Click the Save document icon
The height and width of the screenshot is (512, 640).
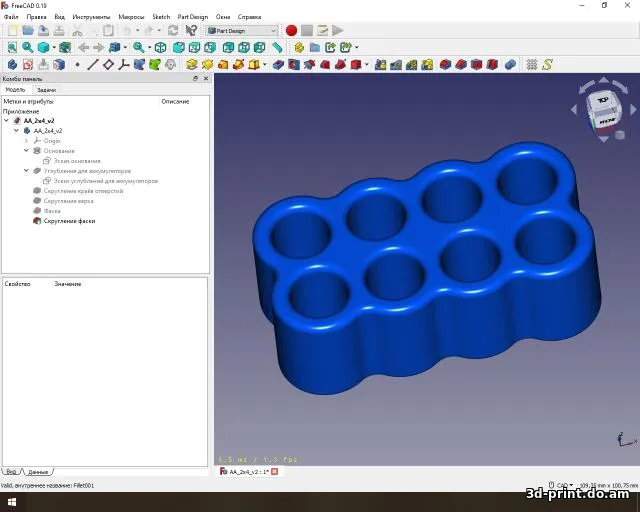[43, 31]
